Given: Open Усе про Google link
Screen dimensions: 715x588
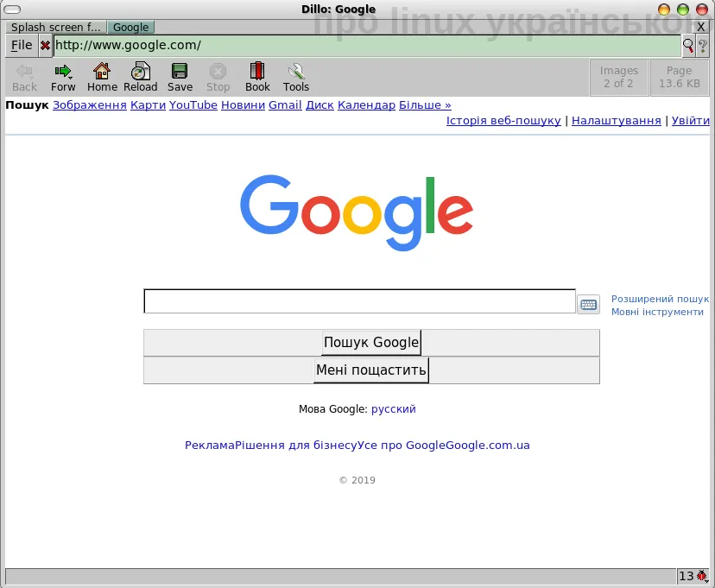Looking at the screenshot, I should (x=402, y=446).
